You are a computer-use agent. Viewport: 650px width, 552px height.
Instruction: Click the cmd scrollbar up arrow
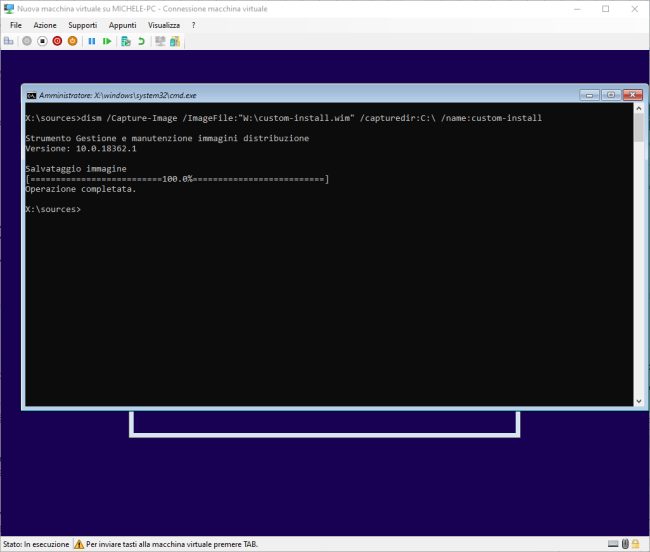coord(639,109)
